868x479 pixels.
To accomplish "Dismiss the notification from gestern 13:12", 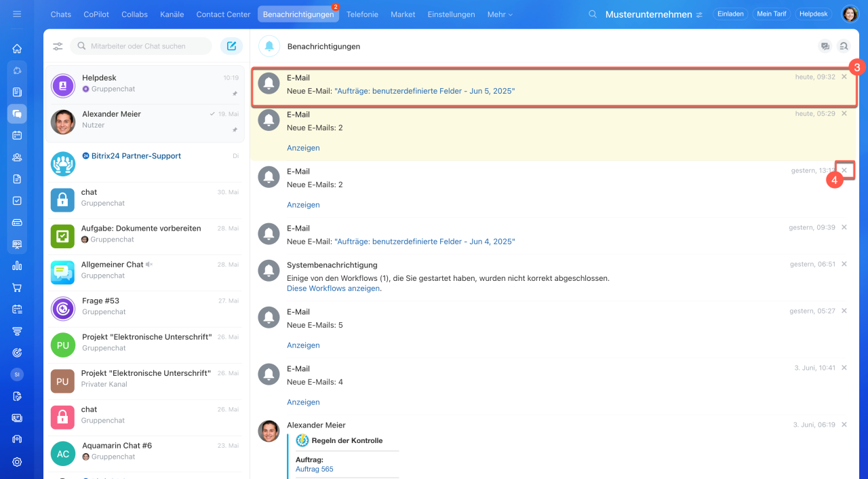I will [x=844, y=170].
